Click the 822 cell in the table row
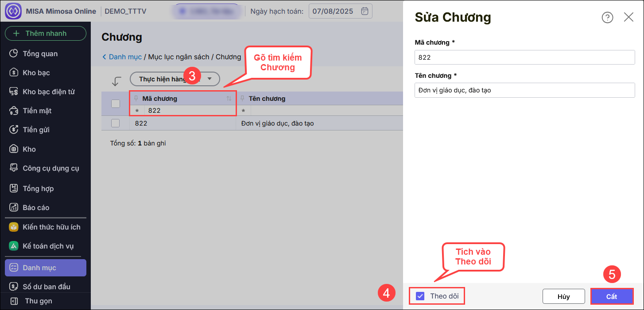The width and height of the screenshot is (644, 310). click(x=182, y=123)
